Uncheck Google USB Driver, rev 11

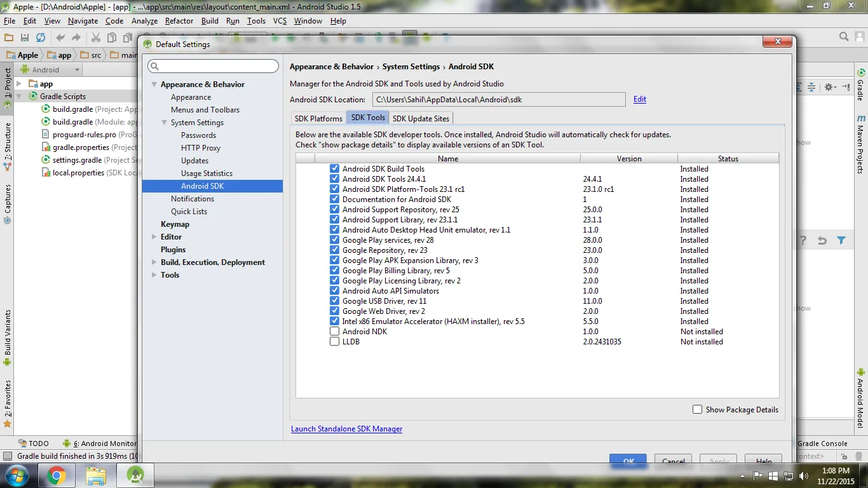pos(335,301)
